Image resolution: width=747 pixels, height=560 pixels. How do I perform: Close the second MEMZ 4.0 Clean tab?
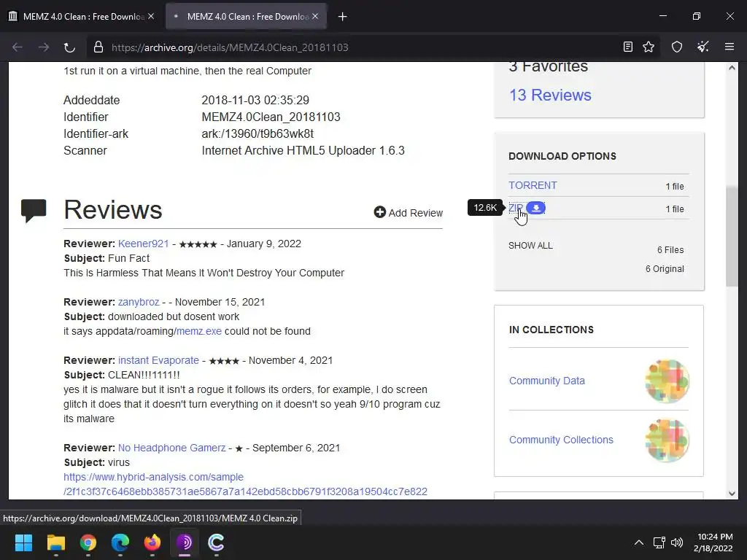coord(315,16)
